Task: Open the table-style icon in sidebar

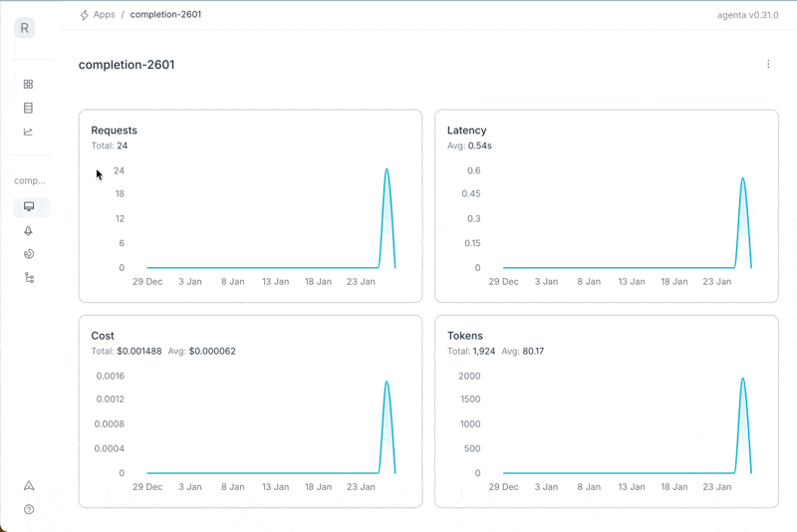Action: [28, 108]
